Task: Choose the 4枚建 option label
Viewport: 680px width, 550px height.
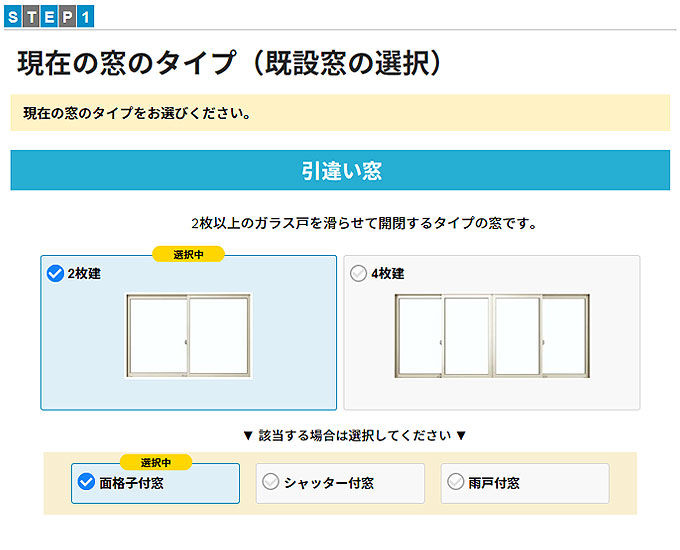Action: tap(388, 273)
